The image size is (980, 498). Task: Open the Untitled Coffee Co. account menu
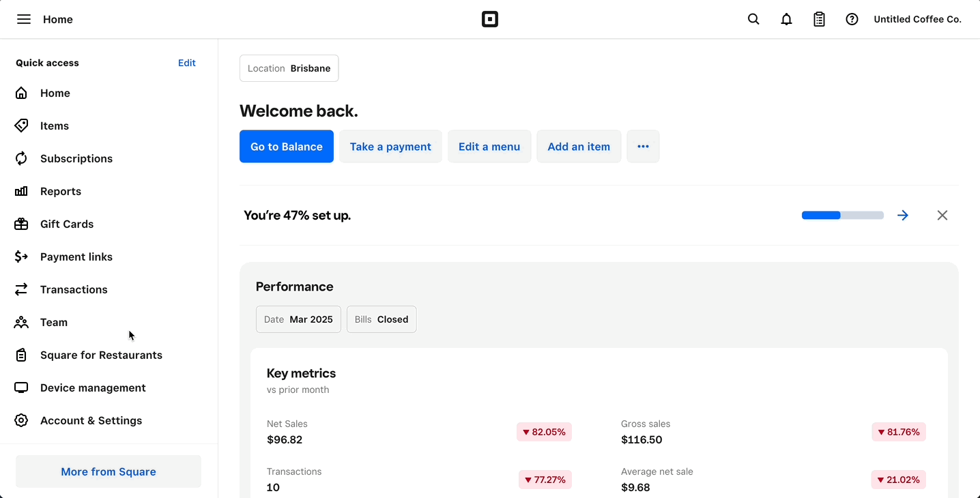(917, 19)
